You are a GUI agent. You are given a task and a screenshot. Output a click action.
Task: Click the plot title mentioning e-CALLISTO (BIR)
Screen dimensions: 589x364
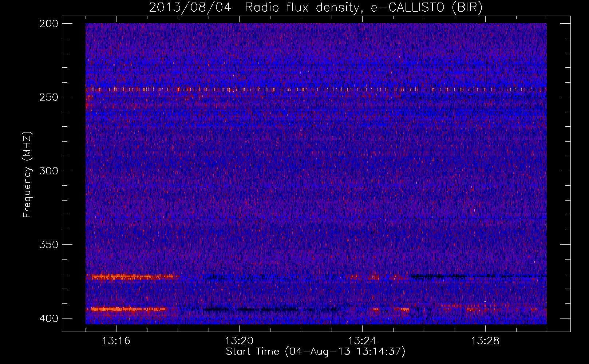point(316,7)
